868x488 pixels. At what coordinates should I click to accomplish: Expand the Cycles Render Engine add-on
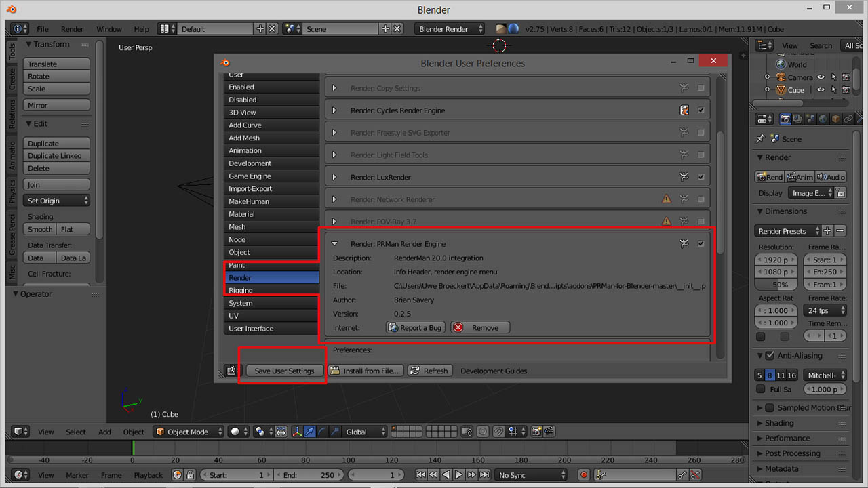[334, 110]
